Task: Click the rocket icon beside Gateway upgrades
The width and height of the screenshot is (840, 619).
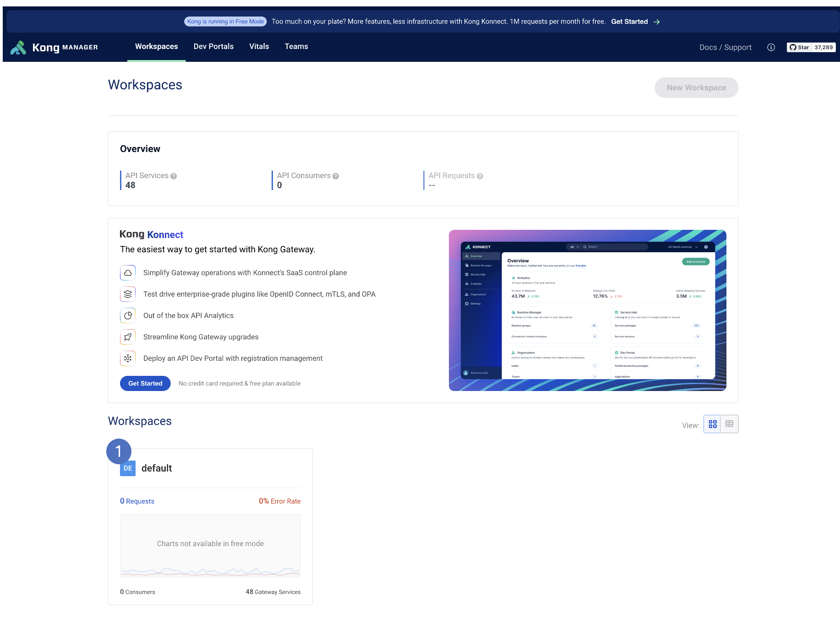Action: [x=128, y=337]
